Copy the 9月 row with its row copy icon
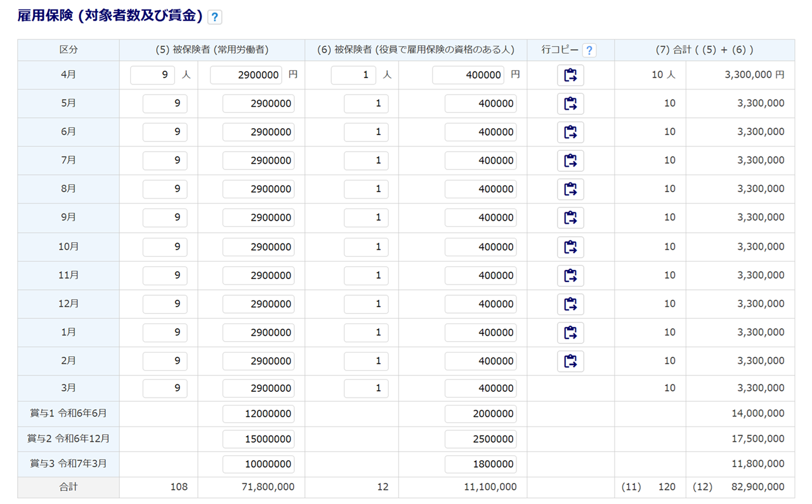 [x=570, y=217]
